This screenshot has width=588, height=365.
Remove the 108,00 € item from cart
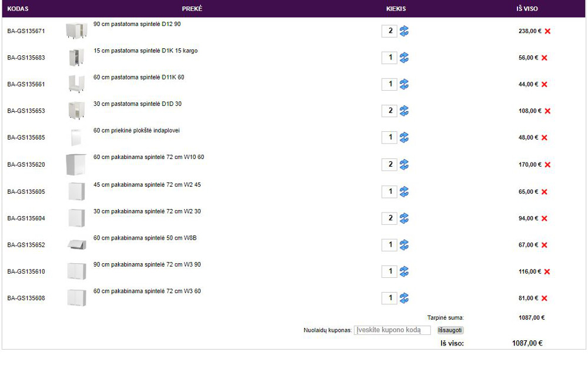(547, 111)
